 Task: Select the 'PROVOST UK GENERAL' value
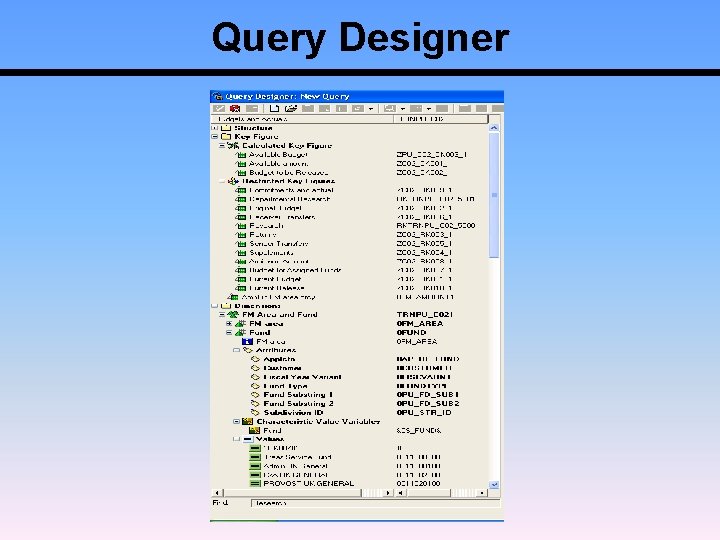pos(309,484)
